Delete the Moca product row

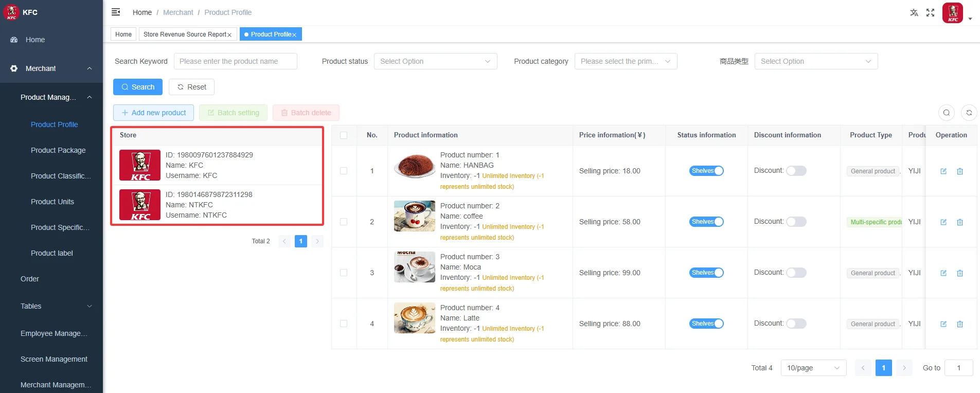pyautogui.click(x=960, y=273)
